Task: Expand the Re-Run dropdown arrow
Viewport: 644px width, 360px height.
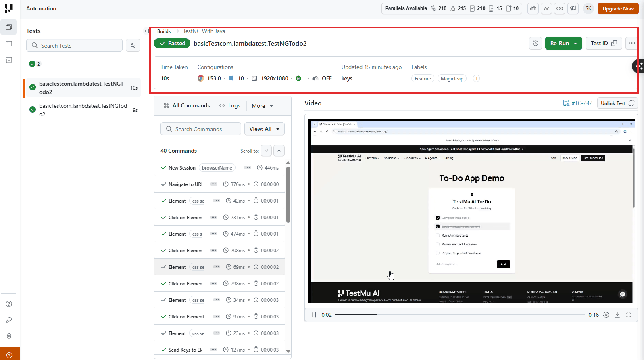Action: click(575, 43)
